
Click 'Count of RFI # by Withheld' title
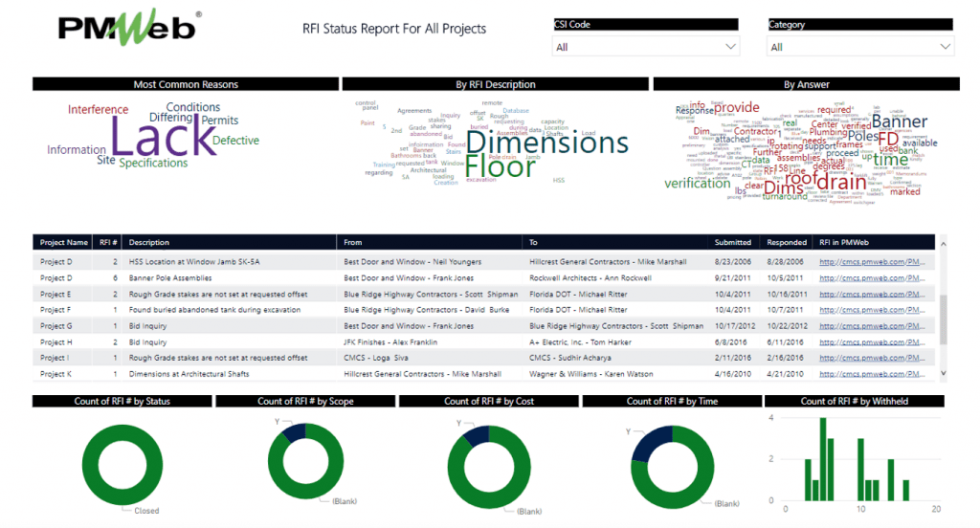click(x=855, y=401)
